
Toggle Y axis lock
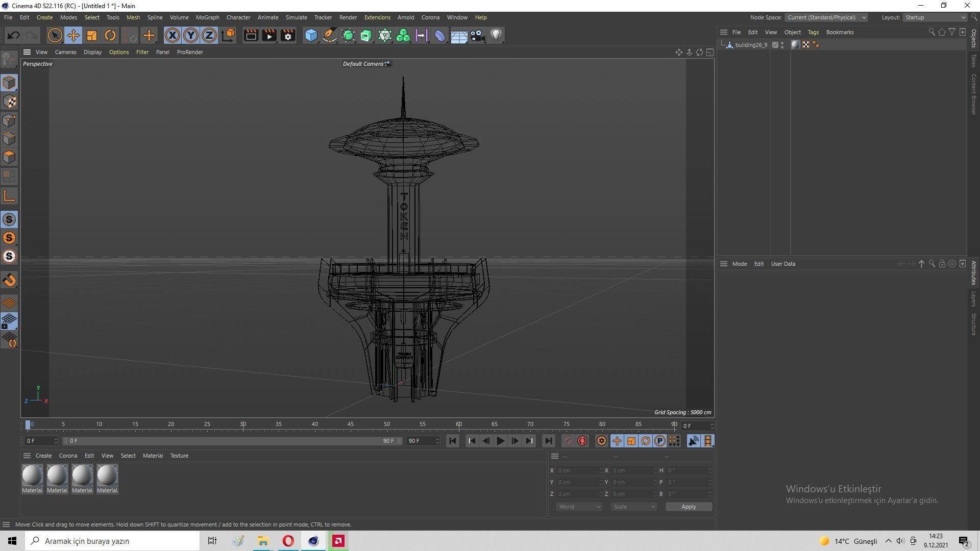pos(191,35)
